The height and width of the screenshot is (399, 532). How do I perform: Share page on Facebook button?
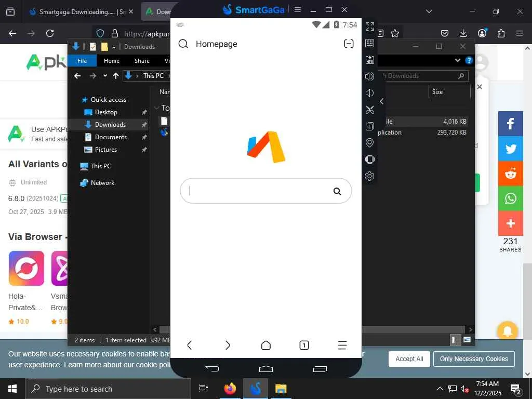click(511, 124)
